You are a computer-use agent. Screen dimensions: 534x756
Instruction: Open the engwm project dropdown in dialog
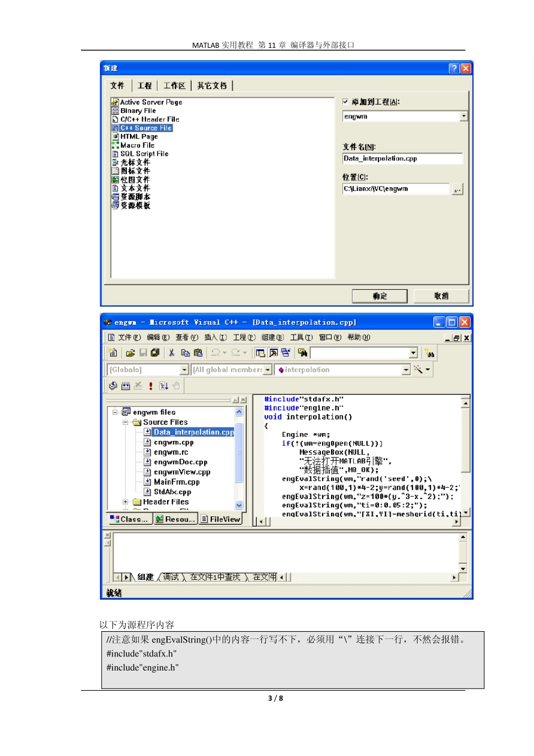coord(464,116)
